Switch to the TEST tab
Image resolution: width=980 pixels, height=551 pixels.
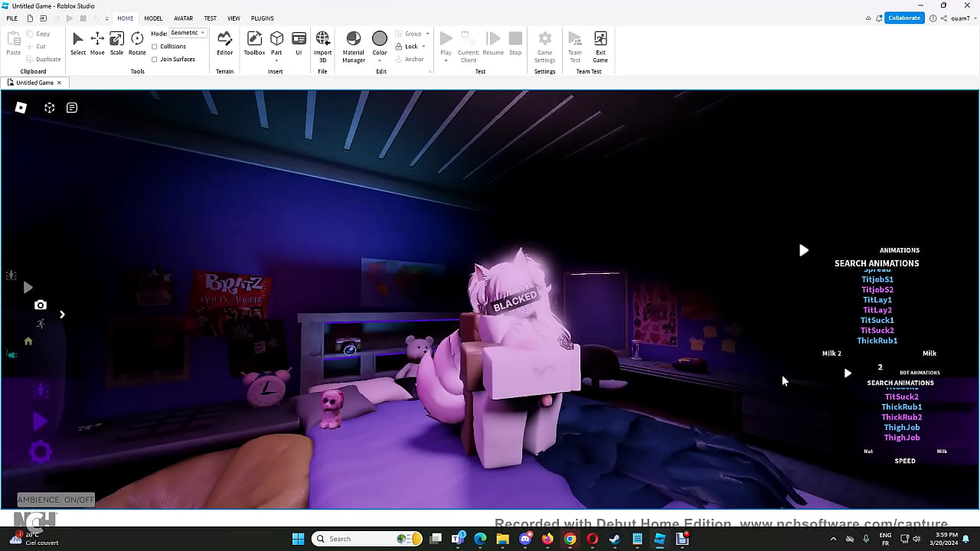click(210, 18)
